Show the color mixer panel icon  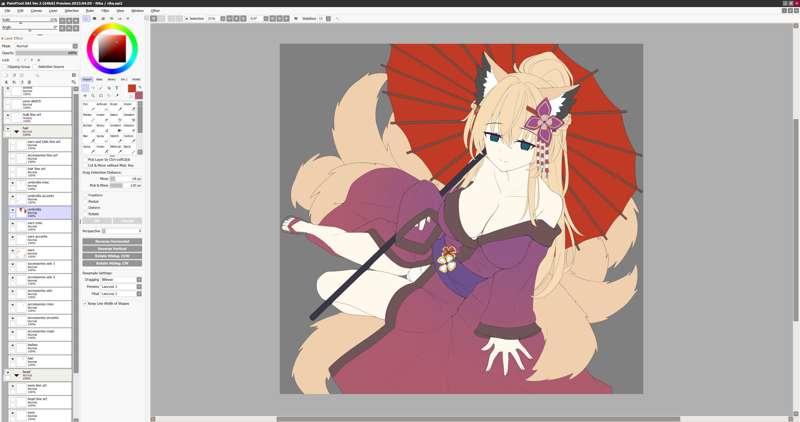(x=112, y=18)
